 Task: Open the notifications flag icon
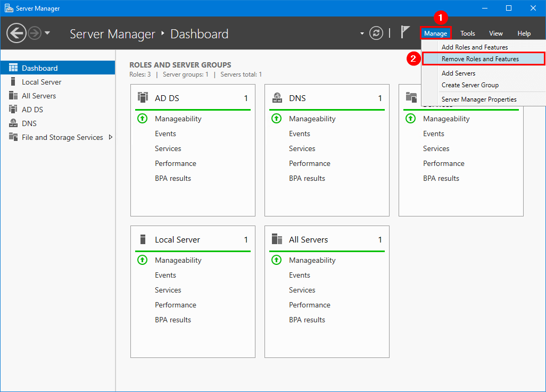coord(406,34)
